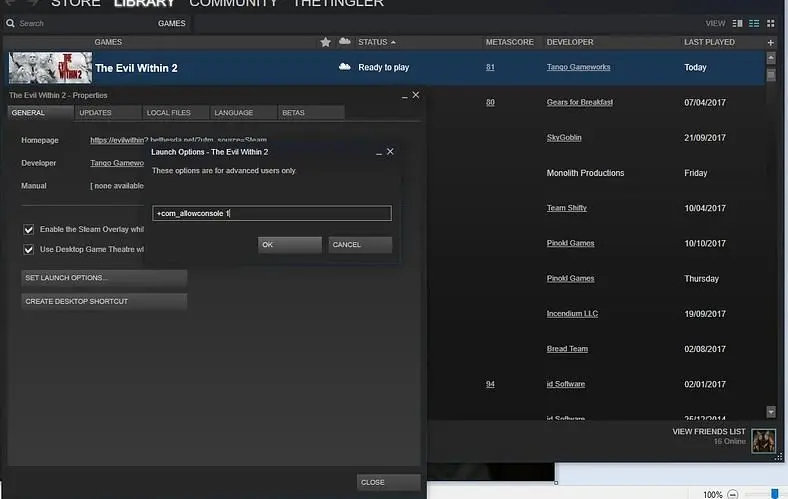Viewport: 788px width, 499px height.
Task: Open SkyGoblin developer link
Action: [x=564, y=137]
